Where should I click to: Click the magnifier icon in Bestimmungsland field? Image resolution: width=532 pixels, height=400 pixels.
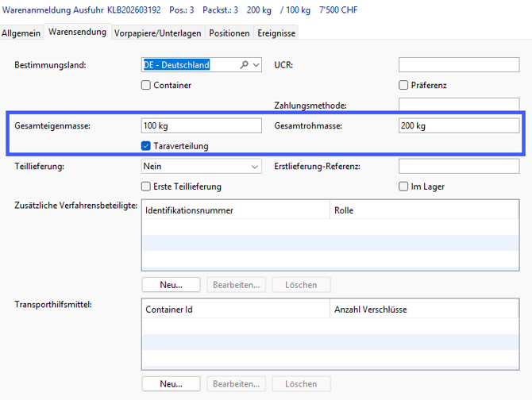(245, 65)
